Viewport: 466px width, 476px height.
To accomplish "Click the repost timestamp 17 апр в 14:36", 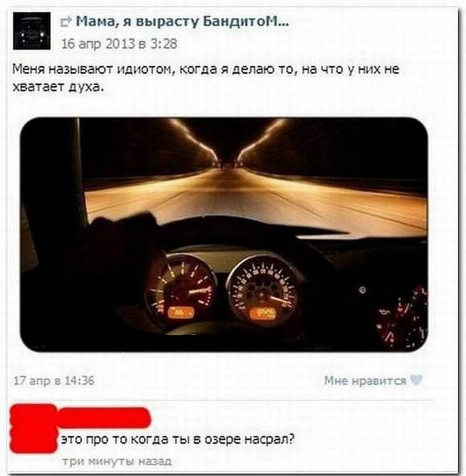I will (x=54, y=380).
